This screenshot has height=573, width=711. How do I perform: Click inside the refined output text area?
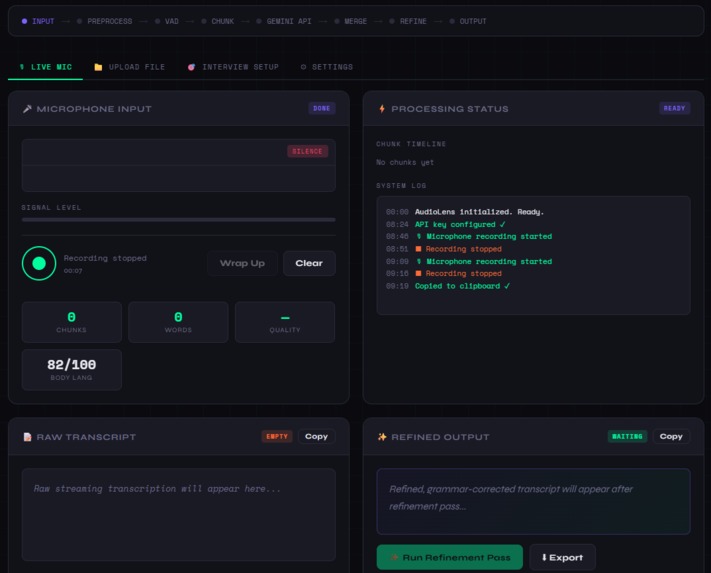533,501
